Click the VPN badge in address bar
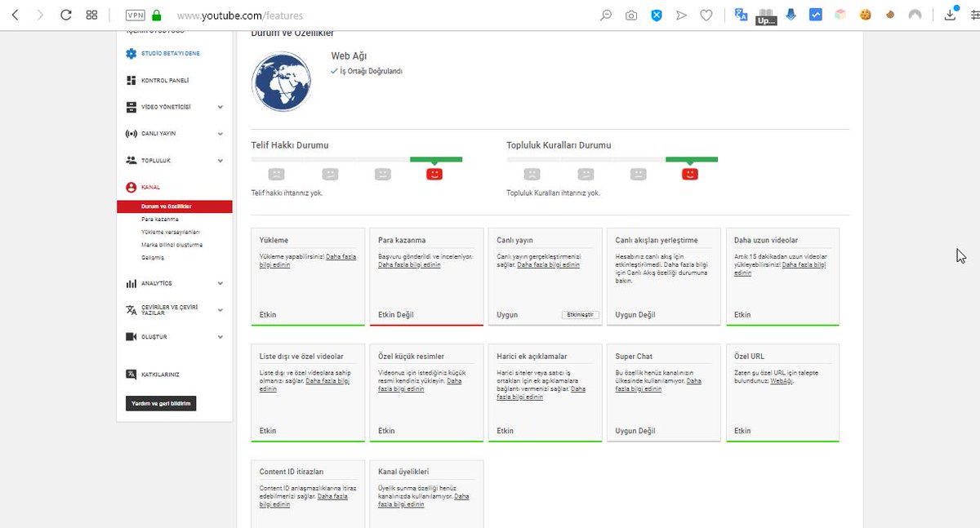Screen dimensions: 980x528 pyautogui.click(x=136, y=16)
